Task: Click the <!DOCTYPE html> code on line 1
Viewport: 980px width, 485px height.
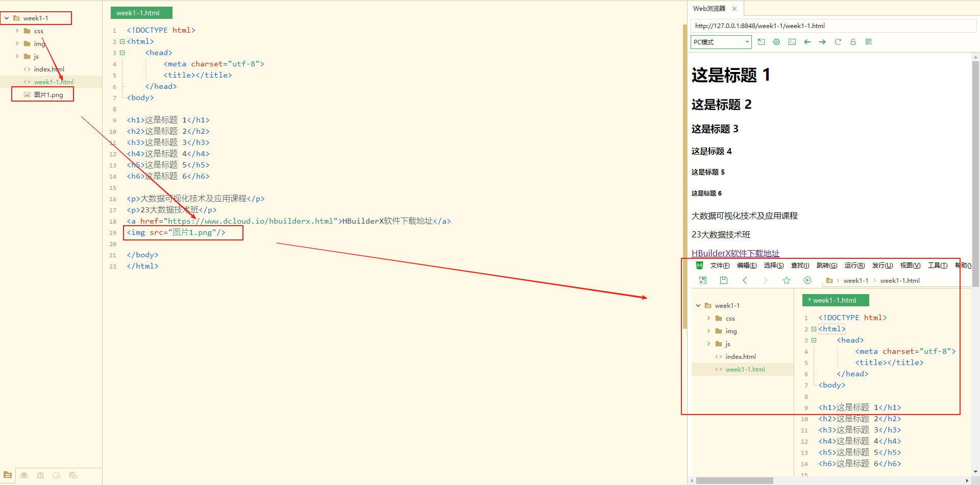Action: tap(161, 31)
